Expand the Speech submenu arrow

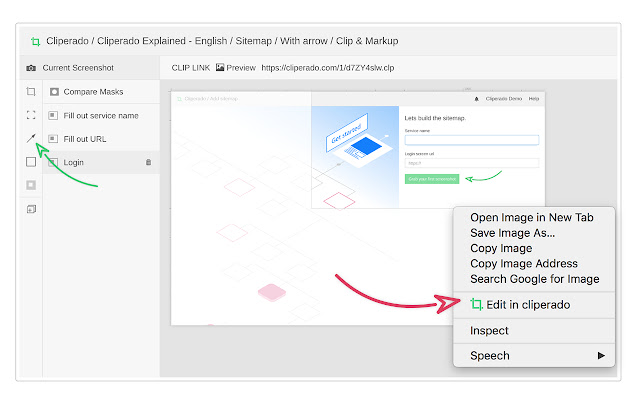(601, 356)
